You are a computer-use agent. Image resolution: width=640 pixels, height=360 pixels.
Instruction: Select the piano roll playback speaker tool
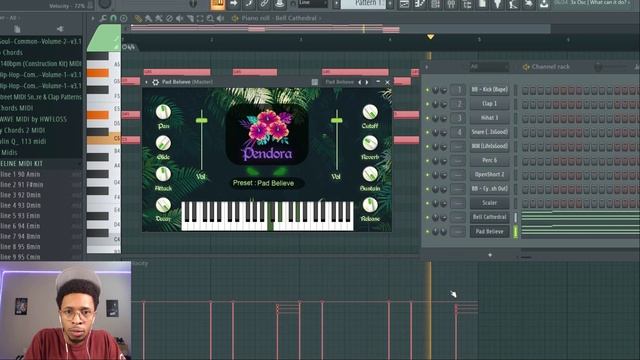pos(220,19)
